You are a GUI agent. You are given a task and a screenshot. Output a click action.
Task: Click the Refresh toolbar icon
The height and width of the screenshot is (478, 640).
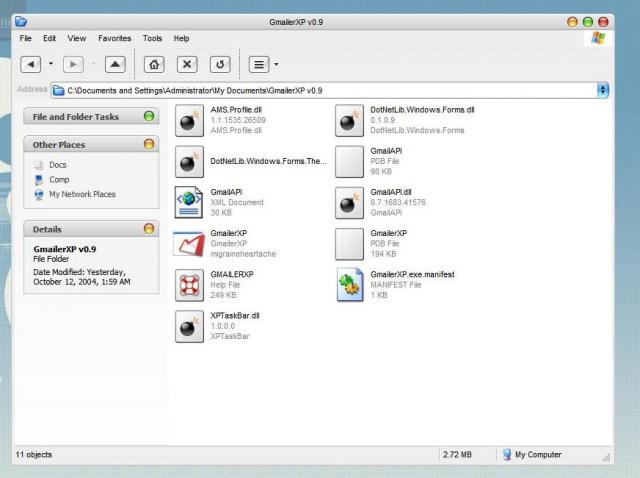tap(220, 64)
